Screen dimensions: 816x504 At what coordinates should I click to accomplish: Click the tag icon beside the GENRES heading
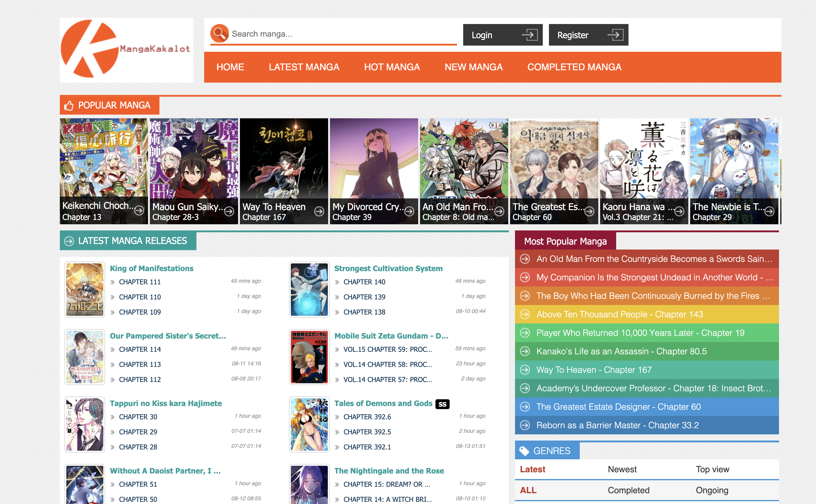coord(525,450)
